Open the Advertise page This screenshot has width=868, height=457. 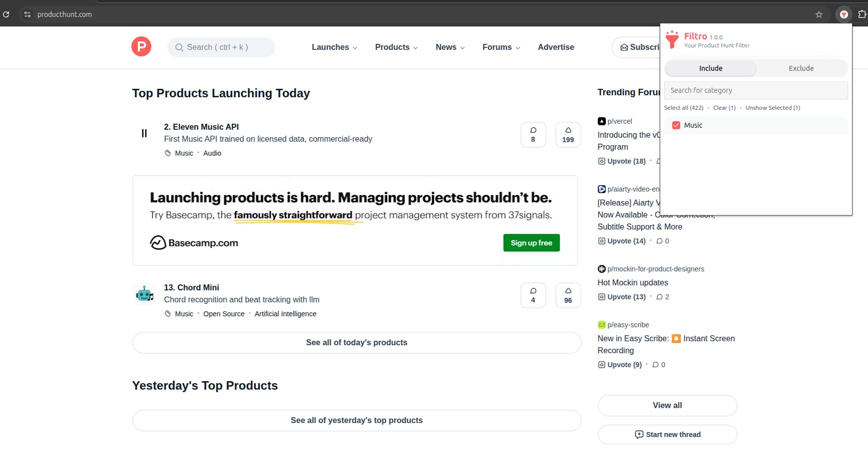556,47
